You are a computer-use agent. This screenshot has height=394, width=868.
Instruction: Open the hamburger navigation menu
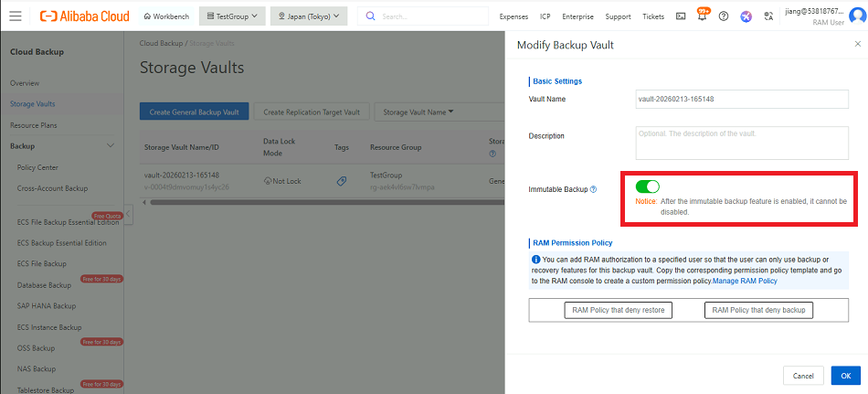[16, 16]
